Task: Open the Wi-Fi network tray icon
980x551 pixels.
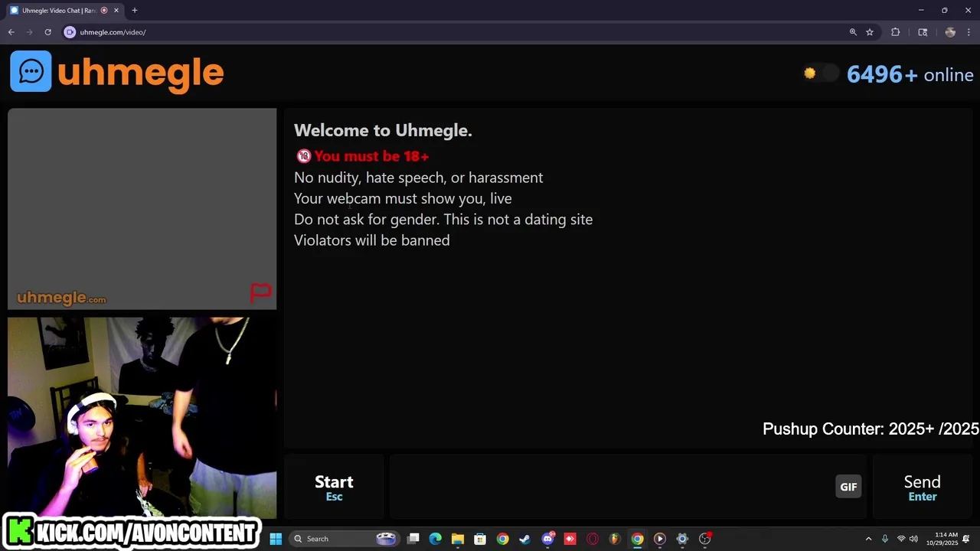Action: (901, 539)
